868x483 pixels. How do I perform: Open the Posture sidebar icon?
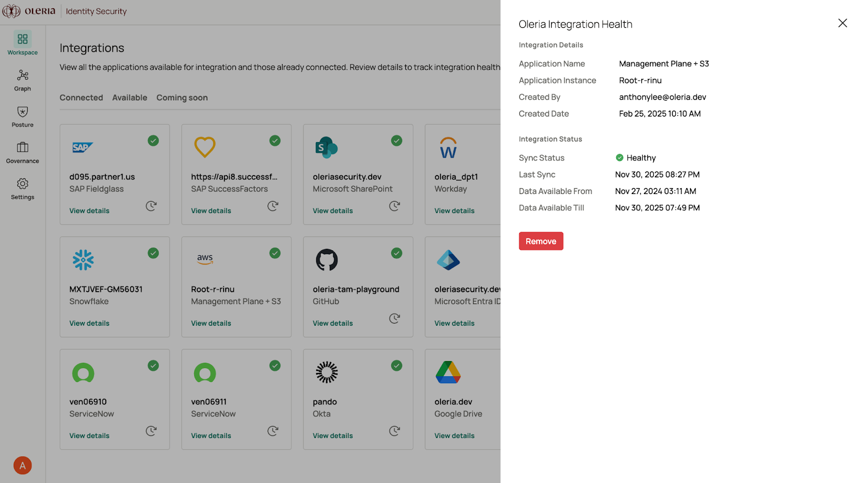23,112
